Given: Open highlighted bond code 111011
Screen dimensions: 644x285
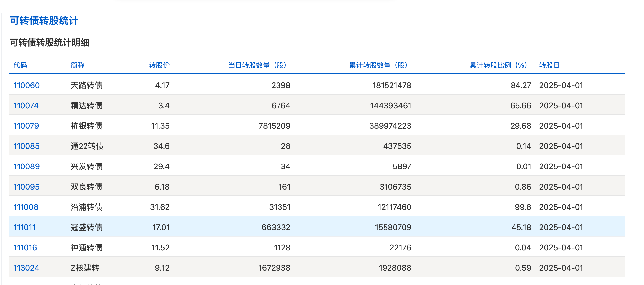Looking at the screenshot, I should pyautogui.click(x=24, y=227).
